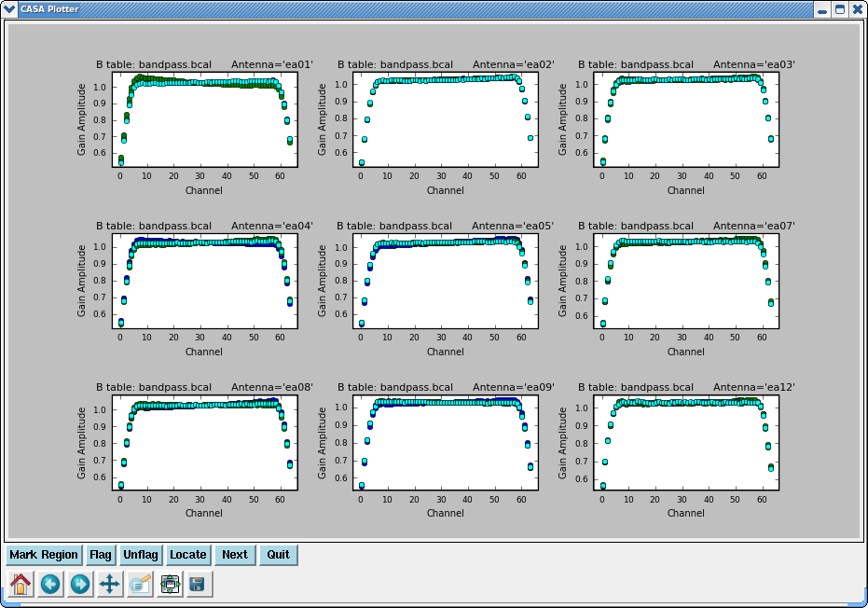Select the Back navigation arrow icon
Screen dimensions: 868x608
point(51,585)
